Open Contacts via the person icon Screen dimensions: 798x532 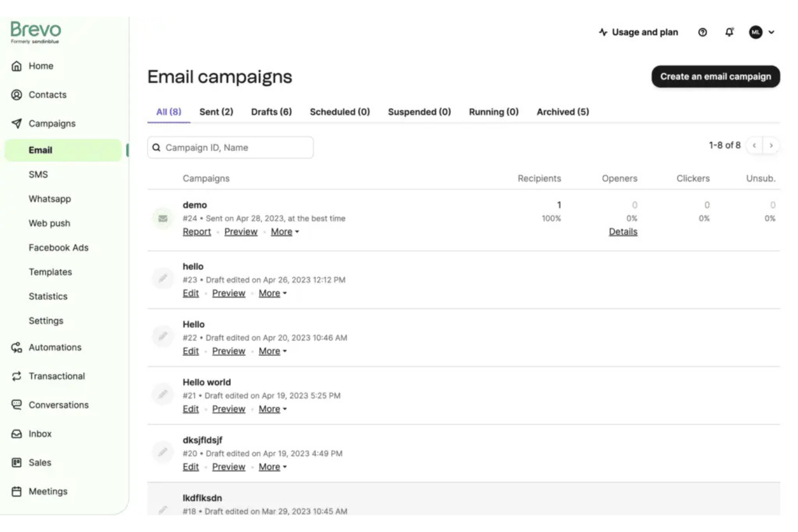17,95
